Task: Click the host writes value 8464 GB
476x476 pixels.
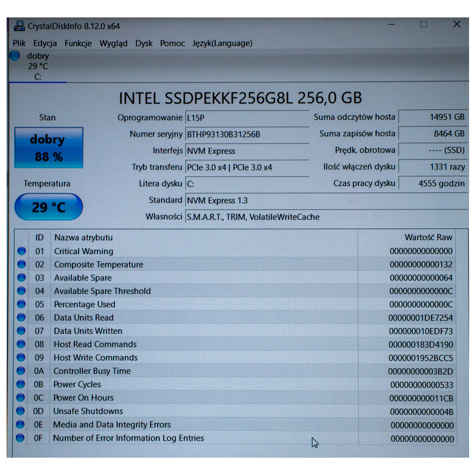Action: point(433,134)
